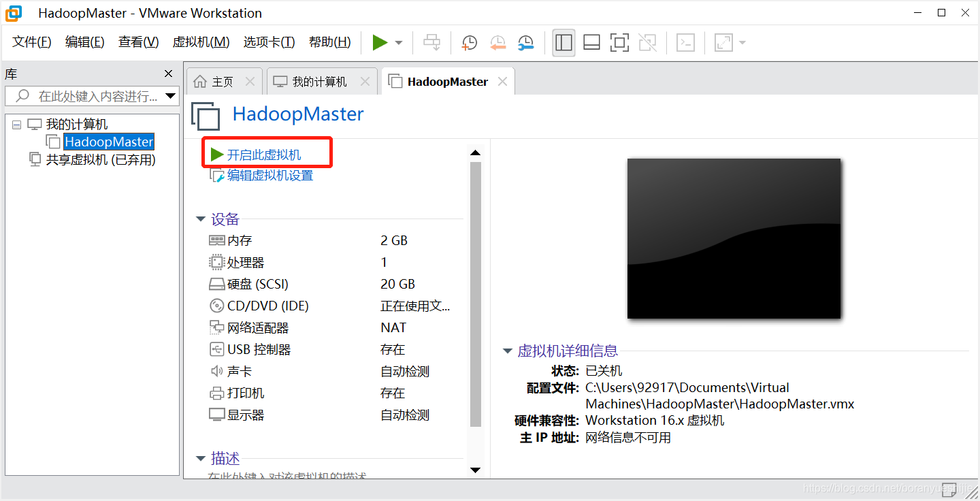Open the 虚拟机(M) menu
Image resolution: width=980 pixels, height=501 pixels.
click(x=201, y=42)
